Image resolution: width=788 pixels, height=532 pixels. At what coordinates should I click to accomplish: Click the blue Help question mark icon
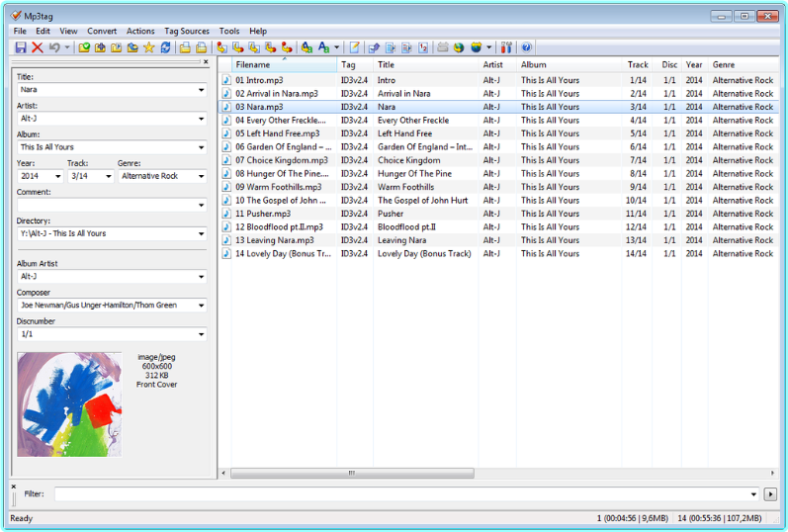click(x=526, y=47)
